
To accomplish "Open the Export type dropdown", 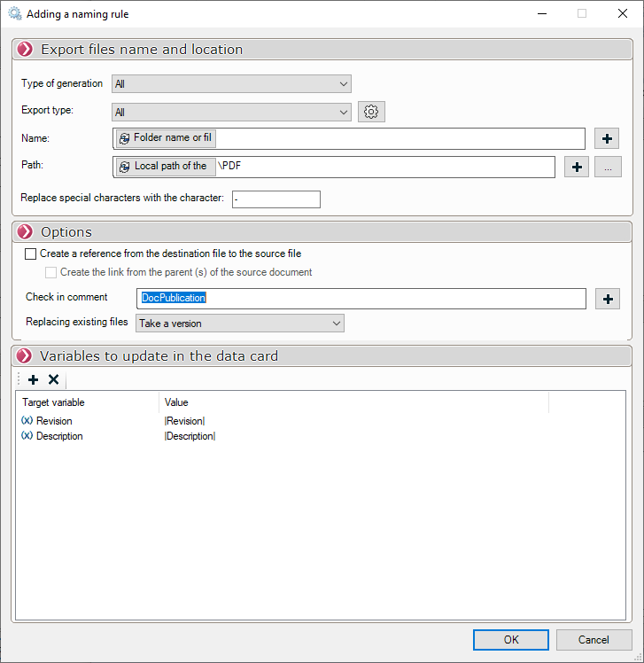I will pyautogui.click(x=231, y=112).
